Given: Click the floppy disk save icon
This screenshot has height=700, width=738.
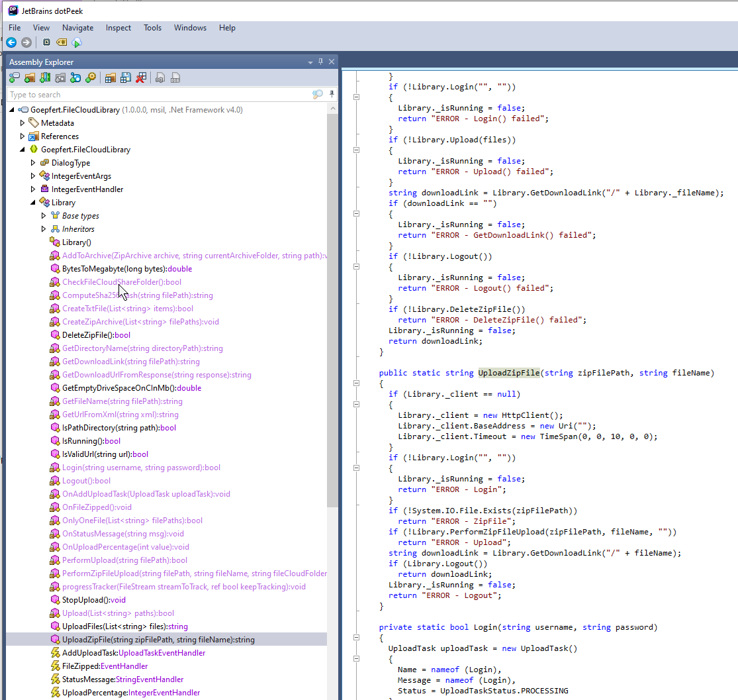Looking at the screenshot, I should [126, 77].
